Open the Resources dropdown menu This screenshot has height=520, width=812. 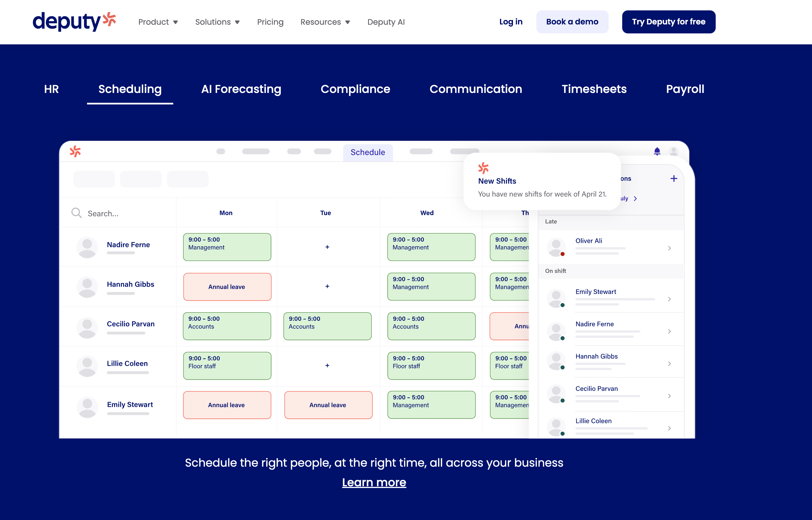(325, 22)
